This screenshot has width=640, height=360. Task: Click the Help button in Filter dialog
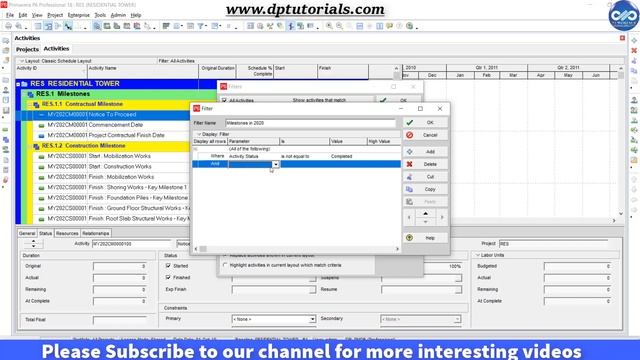tap(425, 238)
